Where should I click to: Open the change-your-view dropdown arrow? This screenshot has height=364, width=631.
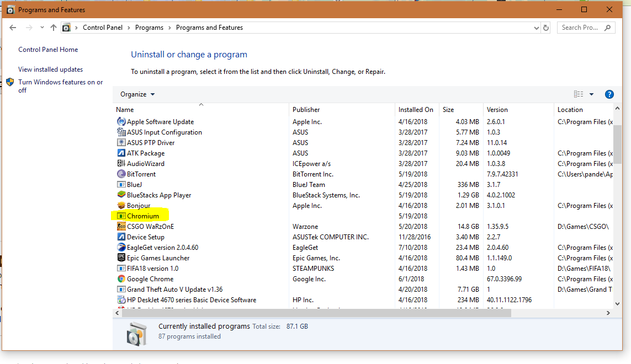[592, 94]
